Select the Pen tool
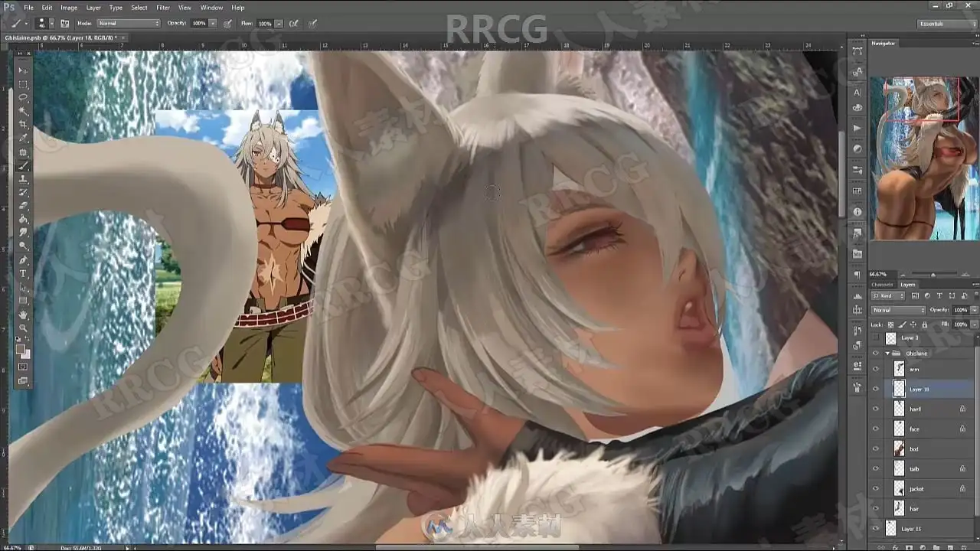 click(x=23, y=260)
